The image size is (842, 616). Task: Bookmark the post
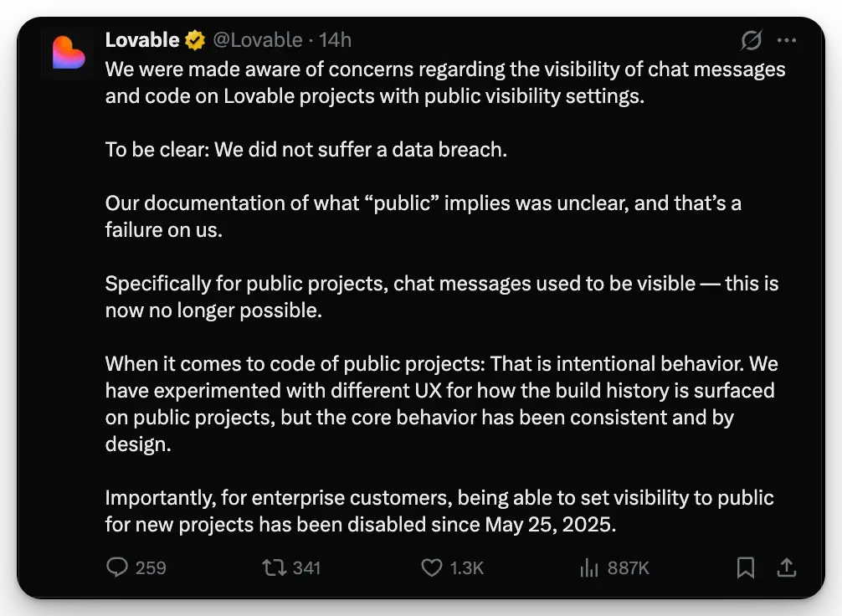click(747, 567)
